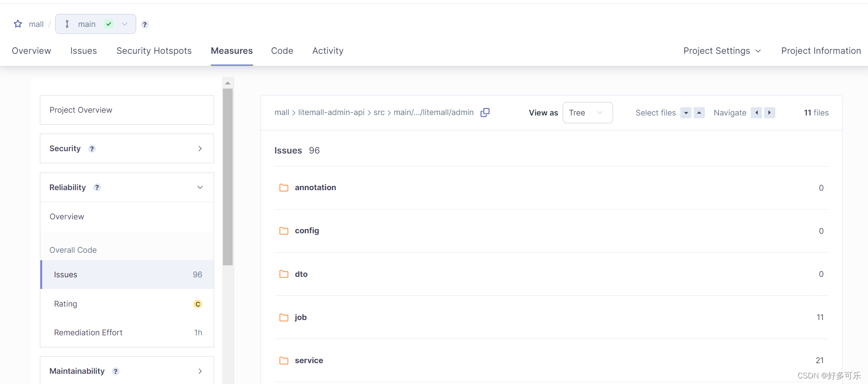Click the service folder icon
The width and height of the screenshot is (868, 384).
tap(284, 360)
